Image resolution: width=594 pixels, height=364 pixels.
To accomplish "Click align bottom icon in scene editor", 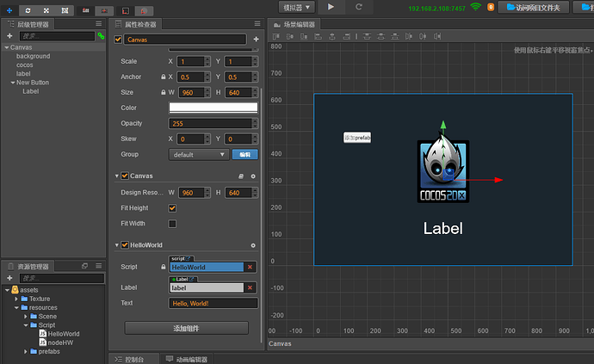I will [304, 36].
